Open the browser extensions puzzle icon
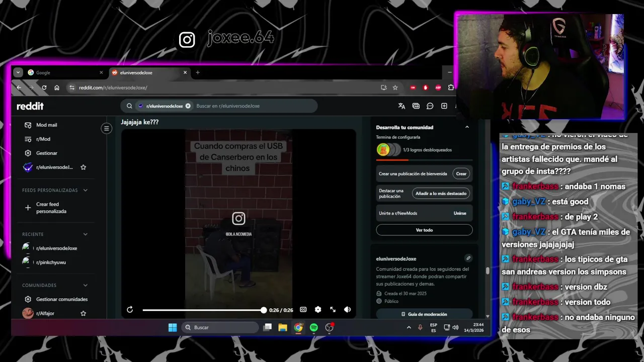The height and width of the screenshot is (362, 644). pyautogui.click(x=451, y=87)
